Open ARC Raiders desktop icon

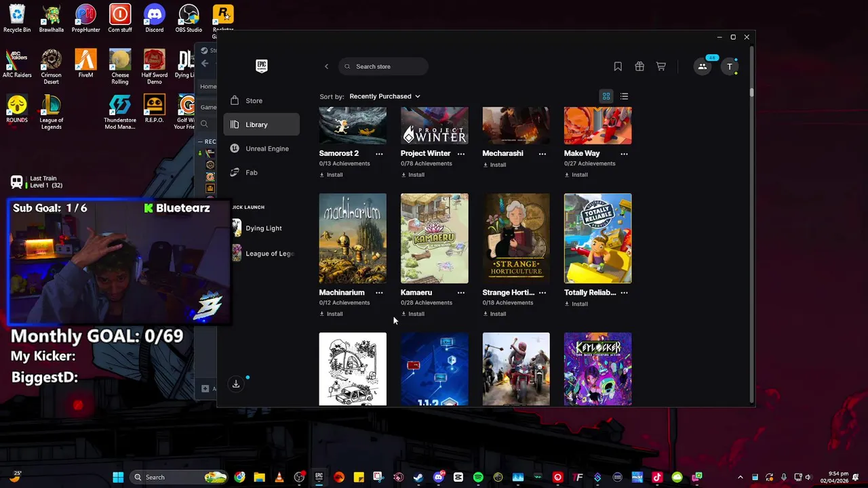17,64
